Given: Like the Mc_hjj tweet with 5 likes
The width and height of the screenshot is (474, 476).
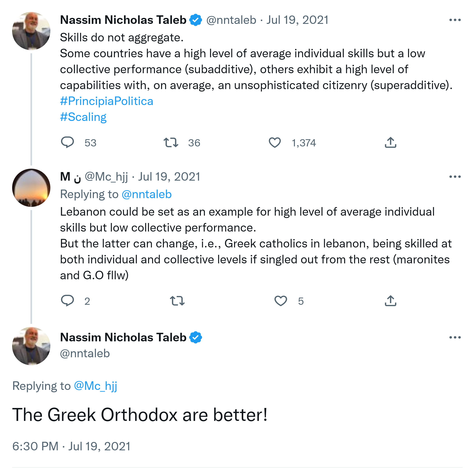Looking at the screenshot, I should pos(281,301).
